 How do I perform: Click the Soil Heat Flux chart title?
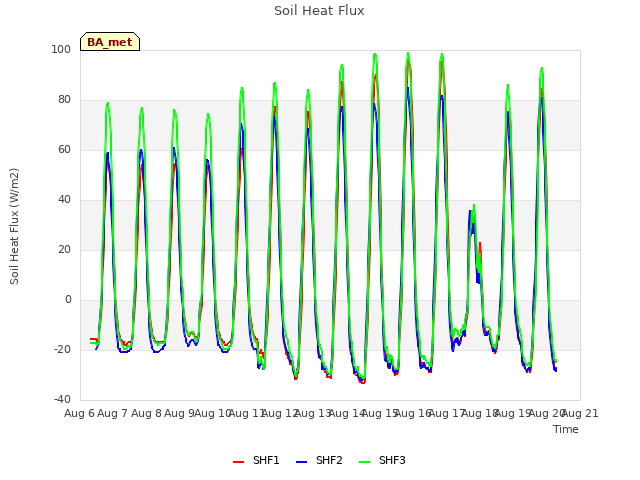pos(319,11)
